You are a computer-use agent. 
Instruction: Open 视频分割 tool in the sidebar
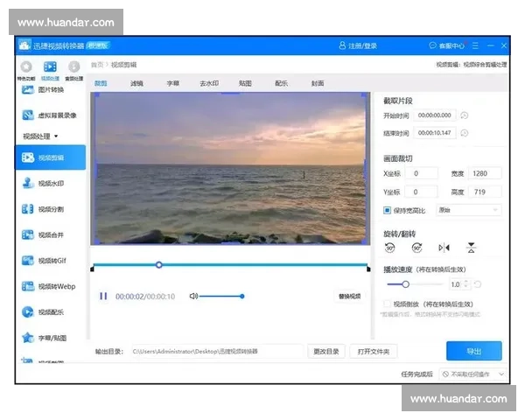pyautogui.click(x=43, y=209)
